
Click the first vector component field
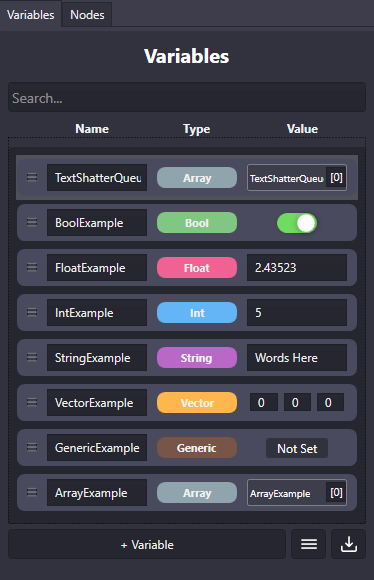pyautogui.click(x=264, y=402)
